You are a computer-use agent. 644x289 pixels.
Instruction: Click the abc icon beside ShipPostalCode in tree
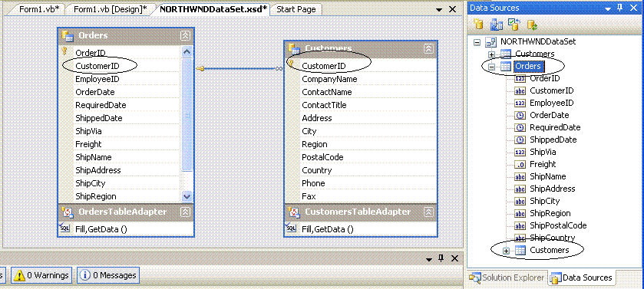pyautogui.click(x=520, y=226)
